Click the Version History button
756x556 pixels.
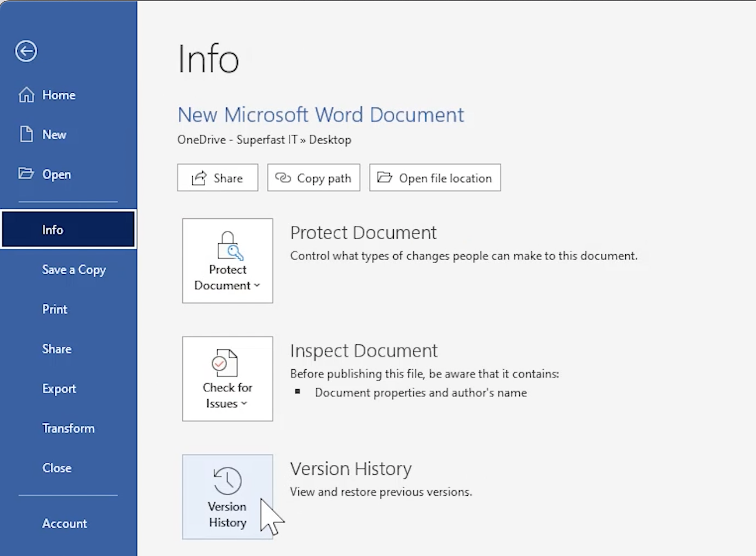pos(228,497)
